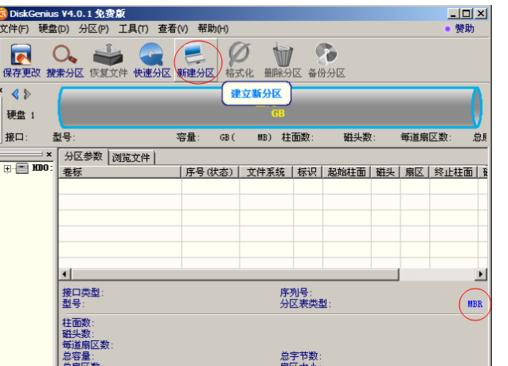Open the File (文件) menu
Image resolution: width=508 pixels, height=366 pixels.
(x=14, y=29)
